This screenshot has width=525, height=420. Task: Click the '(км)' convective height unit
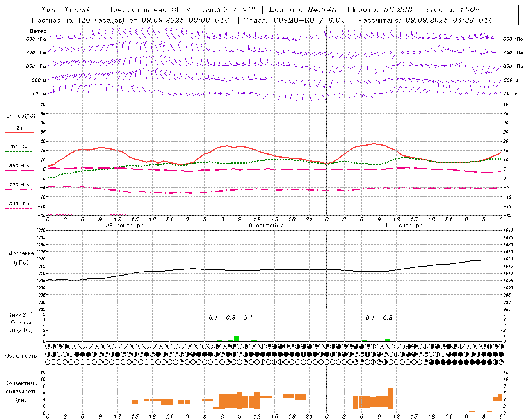(x=21, y=399)
